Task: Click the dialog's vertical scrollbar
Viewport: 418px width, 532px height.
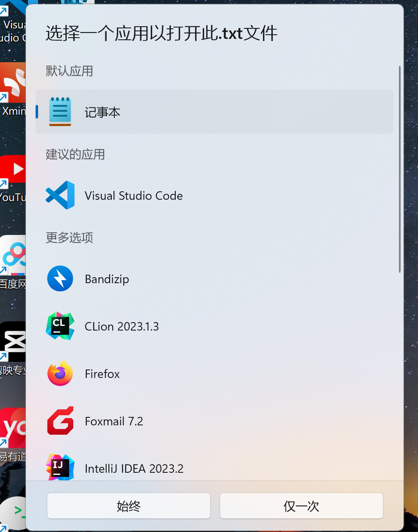Action: click(x=399, y=169)
